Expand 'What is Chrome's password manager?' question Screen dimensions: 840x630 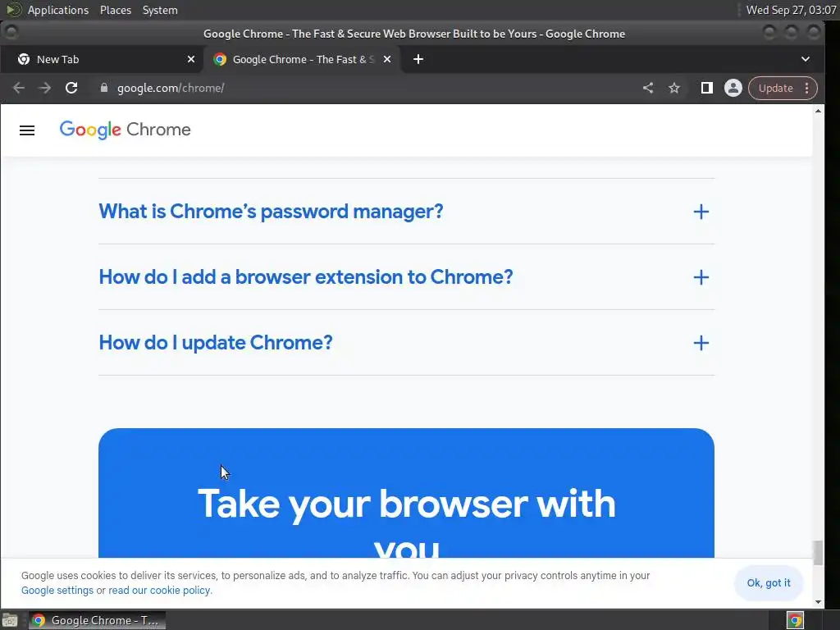pyautogui.click(x=406, y=212)
